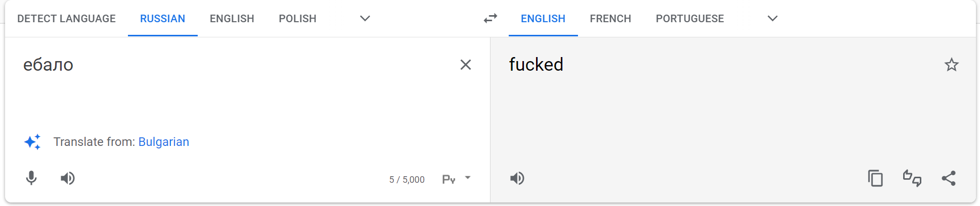
Task: Clear the source text with X
Action: [x=465, y=65]
